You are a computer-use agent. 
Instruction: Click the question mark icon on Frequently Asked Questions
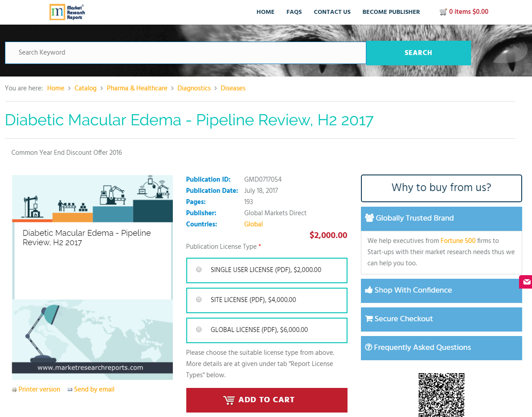coord(369,347)
